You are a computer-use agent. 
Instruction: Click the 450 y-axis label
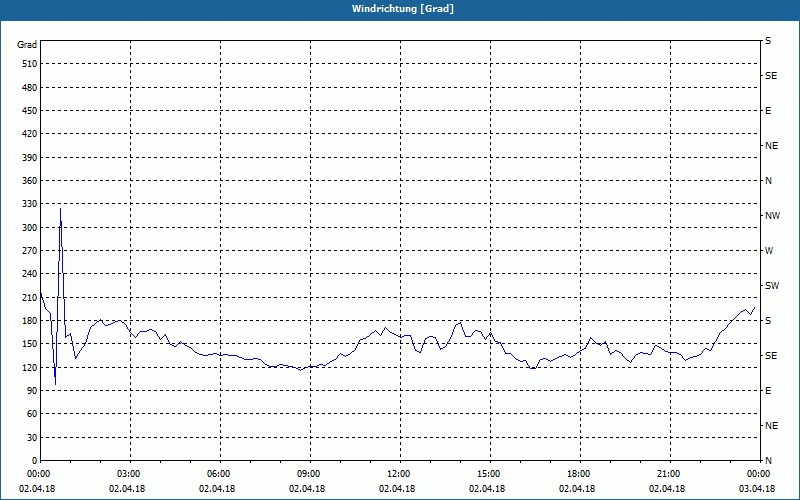tap(30, 111)
